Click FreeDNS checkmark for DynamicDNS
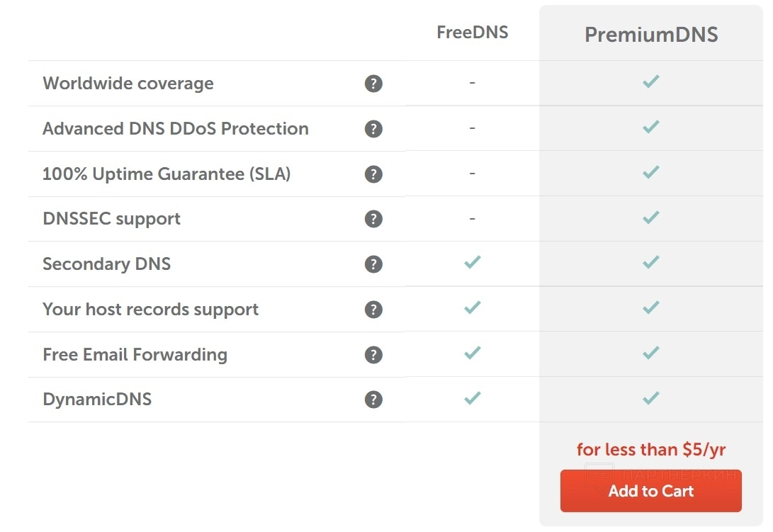 click(472, 398)
